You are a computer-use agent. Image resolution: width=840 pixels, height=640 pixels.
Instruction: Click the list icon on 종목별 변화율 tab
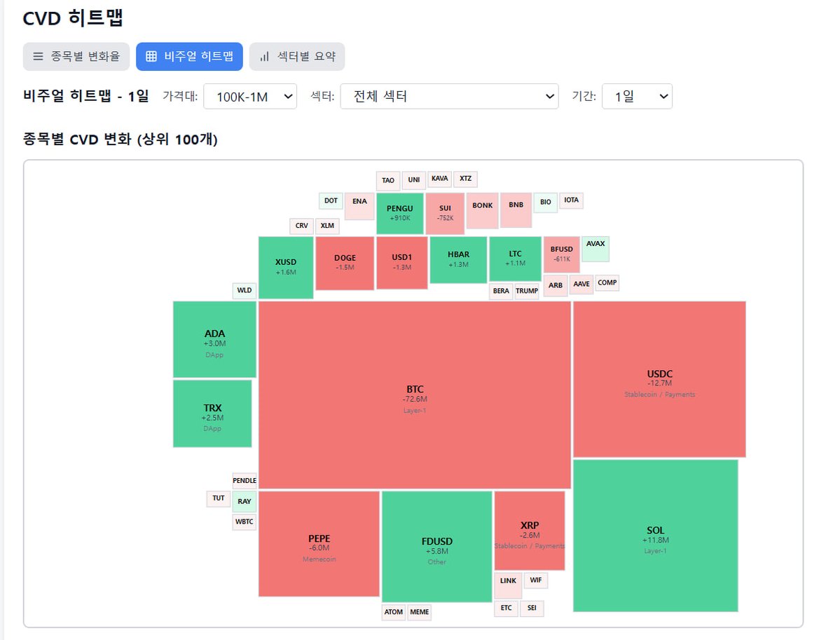coord(38,57)
